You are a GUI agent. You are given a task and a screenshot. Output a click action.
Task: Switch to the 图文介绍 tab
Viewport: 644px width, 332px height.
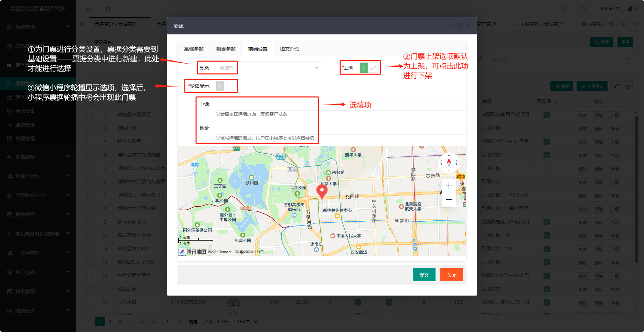click(290, 49)
